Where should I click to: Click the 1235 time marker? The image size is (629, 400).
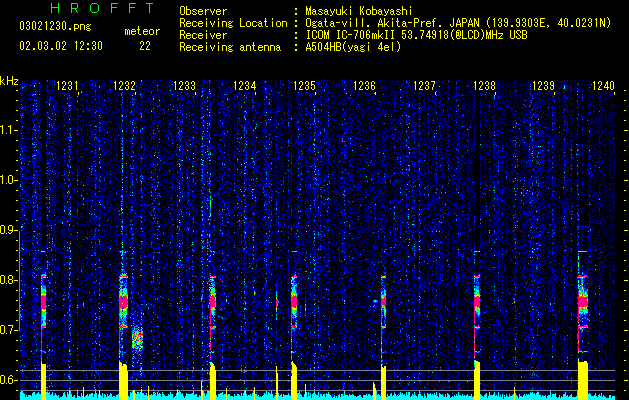[304, 85]
